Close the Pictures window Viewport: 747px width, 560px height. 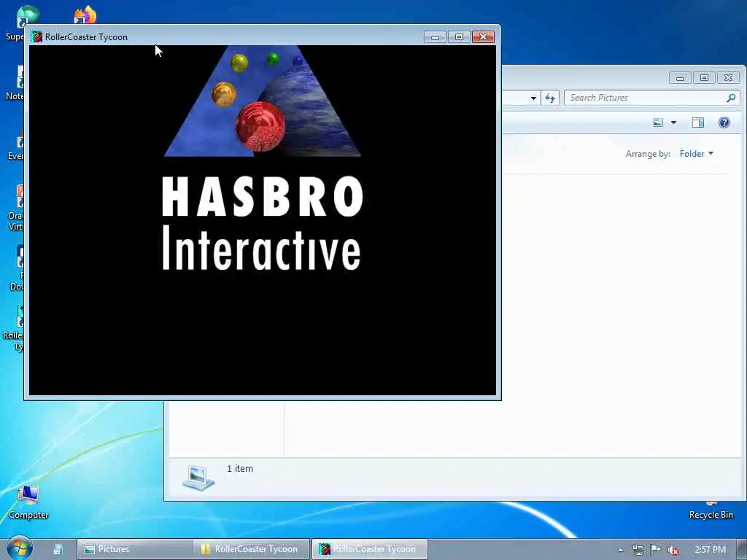729,77
